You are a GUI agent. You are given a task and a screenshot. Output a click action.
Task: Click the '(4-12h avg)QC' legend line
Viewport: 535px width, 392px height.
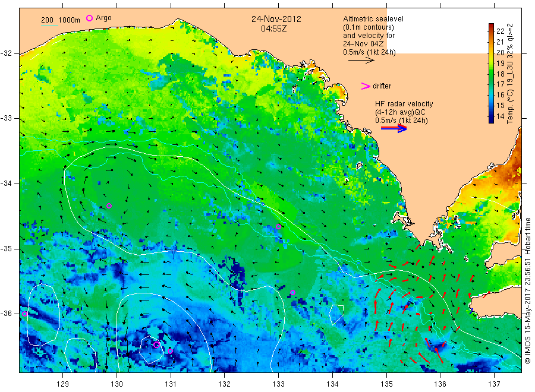pyautogui.click(x=400, y=112)
